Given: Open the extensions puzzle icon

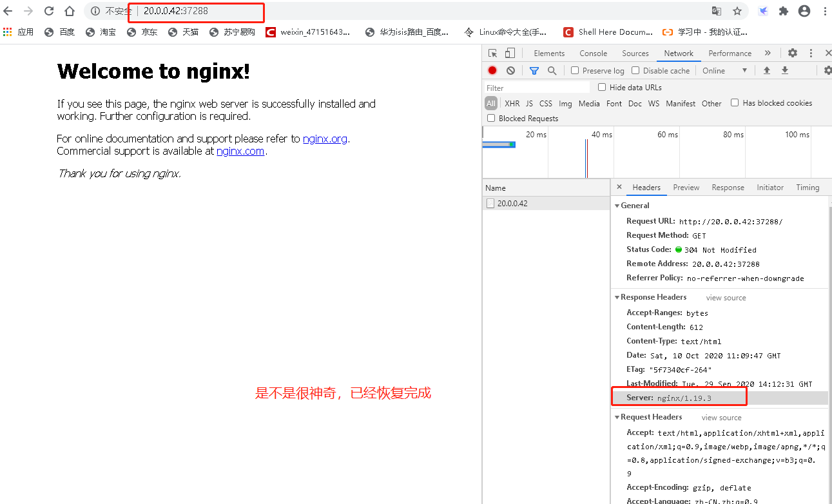Looking at the screenshot, I should 784,11.
